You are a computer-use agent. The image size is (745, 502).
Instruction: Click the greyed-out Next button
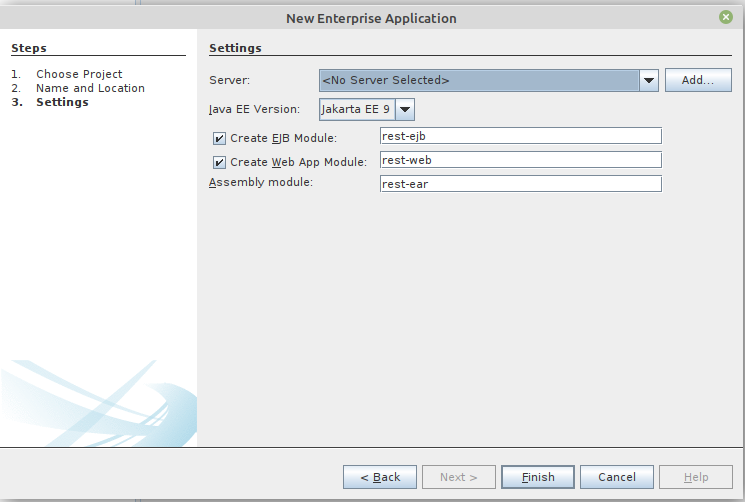pyautogui.click(x=458, y=477)
